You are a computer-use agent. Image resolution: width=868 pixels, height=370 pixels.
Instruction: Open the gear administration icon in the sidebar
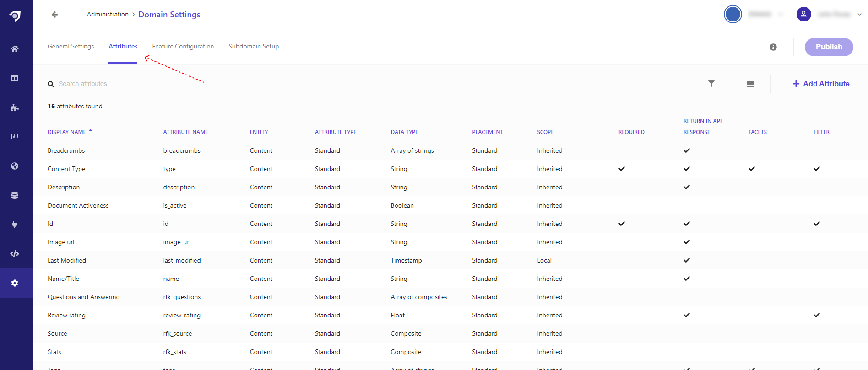click(15, 283)
